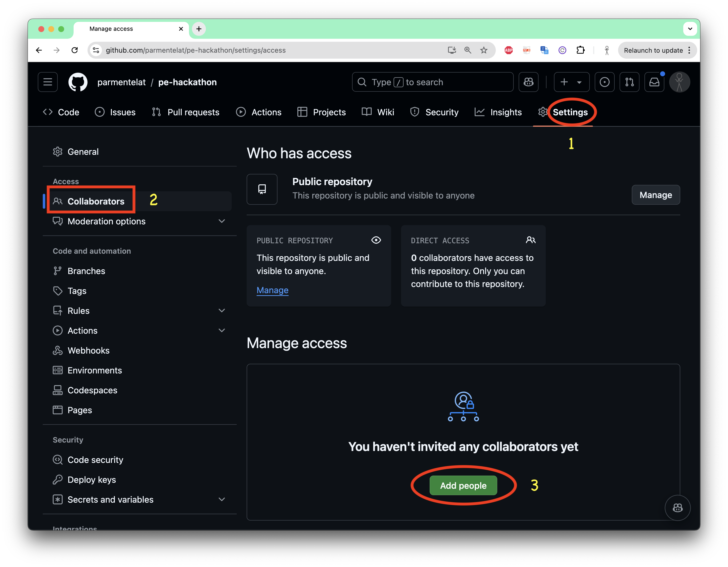Screen dimensions: 728x567
Task: Open Webhooks in settings sidebar
Action: 88,350
